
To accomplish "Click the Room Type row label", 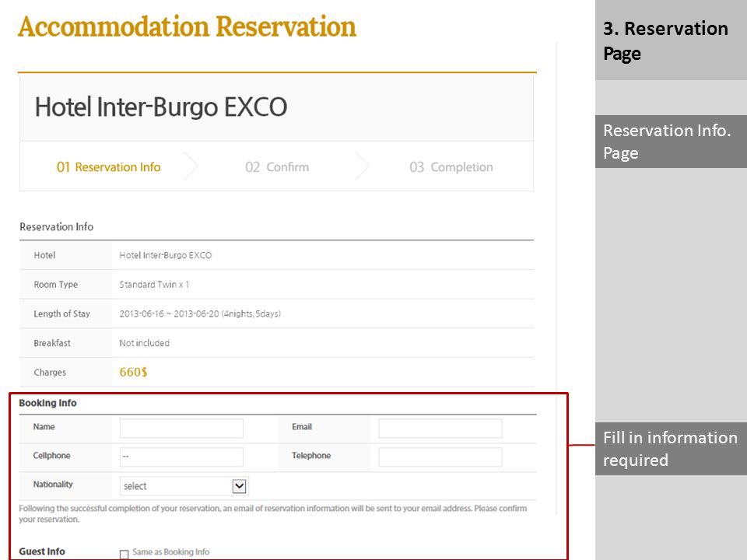I will [56, 285].
